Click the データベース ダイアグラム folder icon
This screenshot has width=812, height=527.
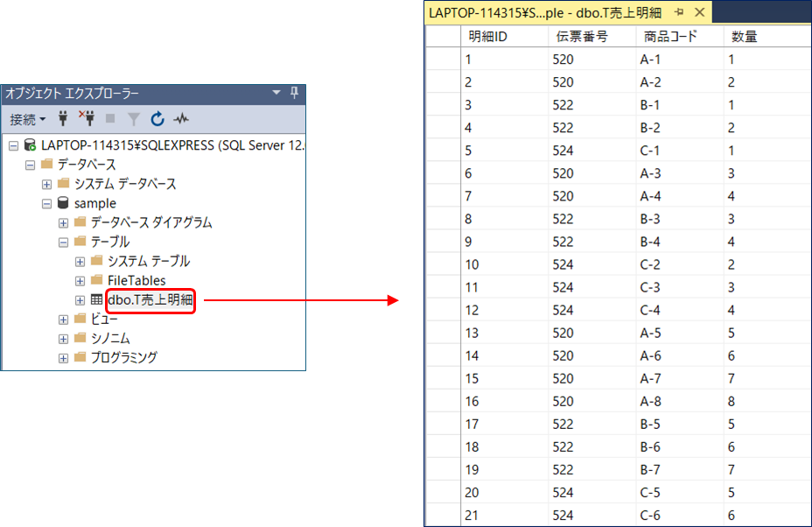click(80, 222)
